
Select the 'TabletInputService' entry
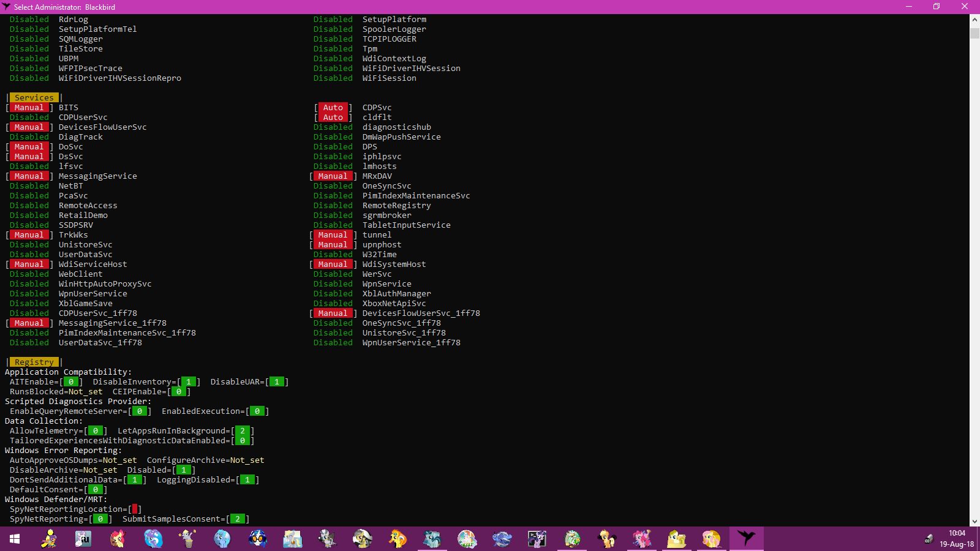407,225
